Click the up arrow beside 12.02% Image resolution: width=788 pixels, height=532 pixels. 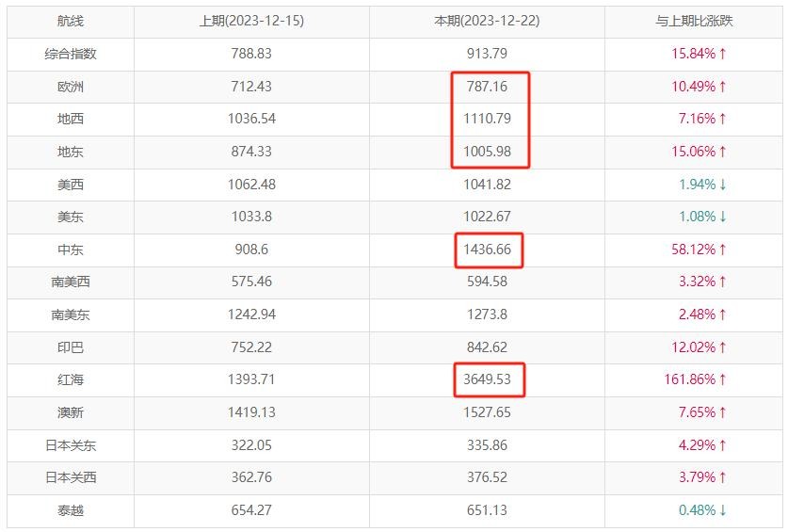[723, 347]
